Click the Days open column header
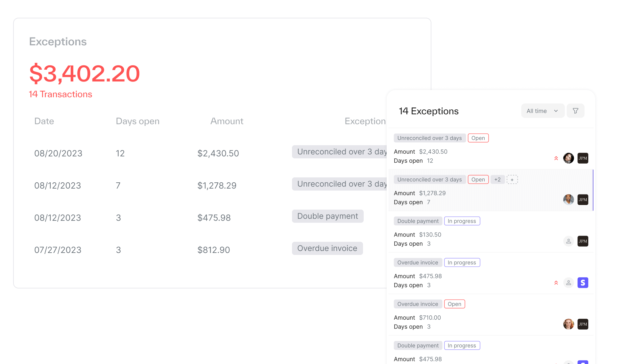Image resolution: width=630 pixels, height=364 pixels. tap(137, 121)
